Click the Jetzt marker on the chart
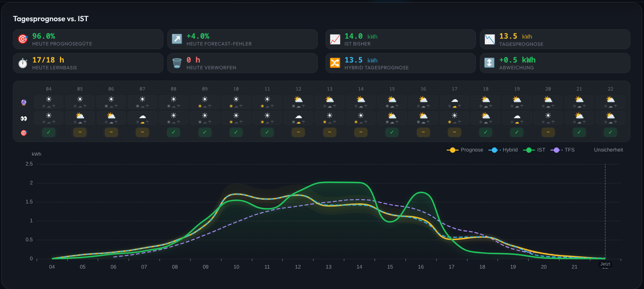644x289 pixels. [605, 264]
